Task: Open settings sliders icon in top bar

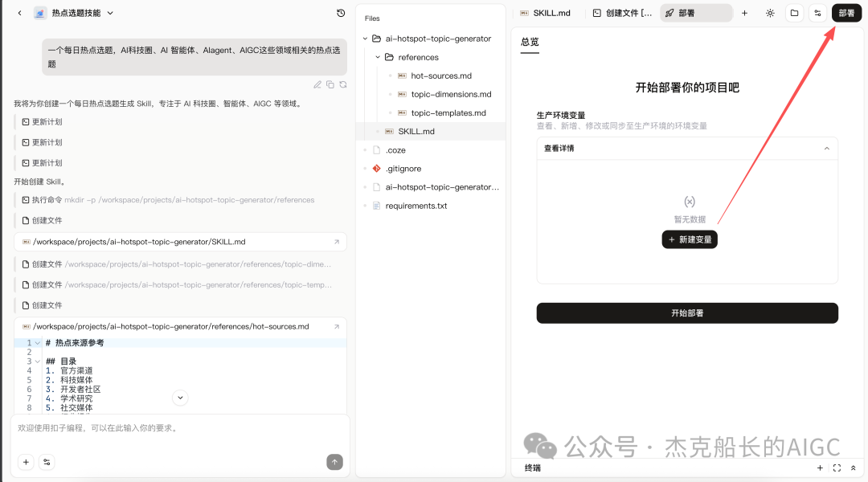Action: 817,13
